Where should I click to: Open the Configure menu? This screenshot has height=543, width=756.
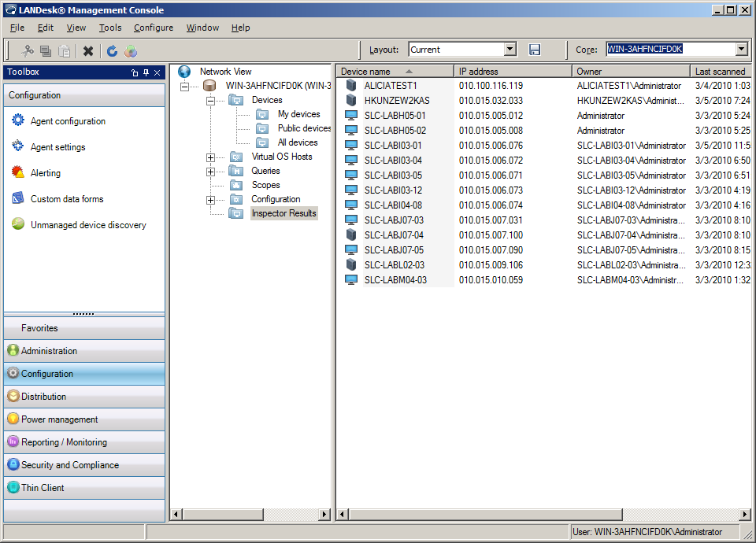(x=154, y=28)
